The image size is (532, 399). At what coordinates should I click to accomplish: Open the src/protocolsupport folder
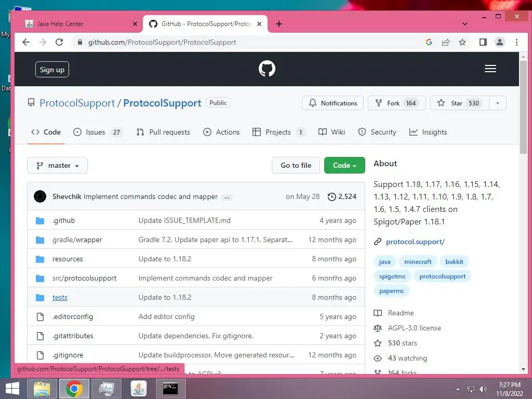pyautogui.click(x=84, y=278)
